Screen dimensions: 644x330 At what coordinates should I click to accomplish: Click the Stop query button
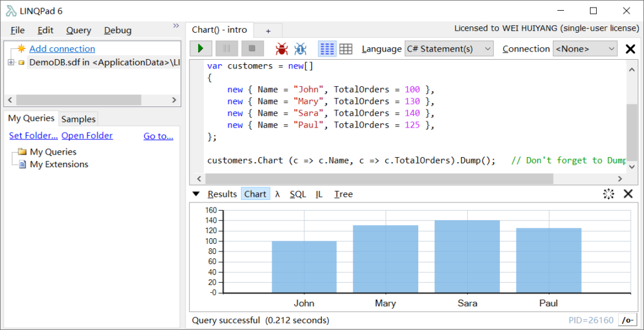[252, 48]
